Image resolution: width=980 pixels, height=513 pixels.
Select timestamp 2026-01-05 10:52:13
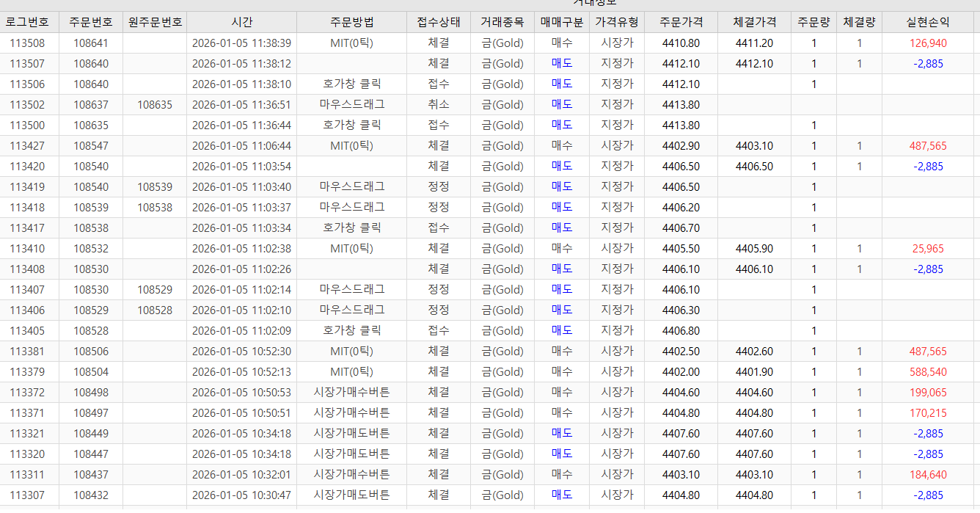pos(241,372)
